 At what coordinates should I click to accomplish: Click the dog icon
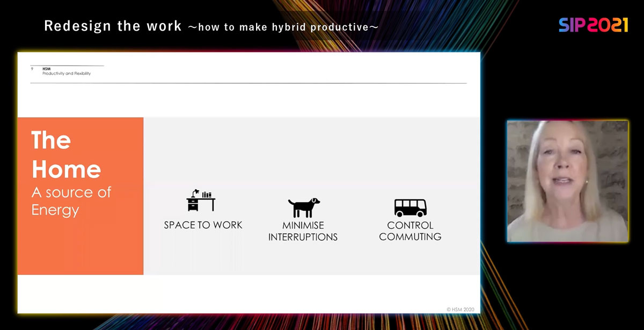303,207
